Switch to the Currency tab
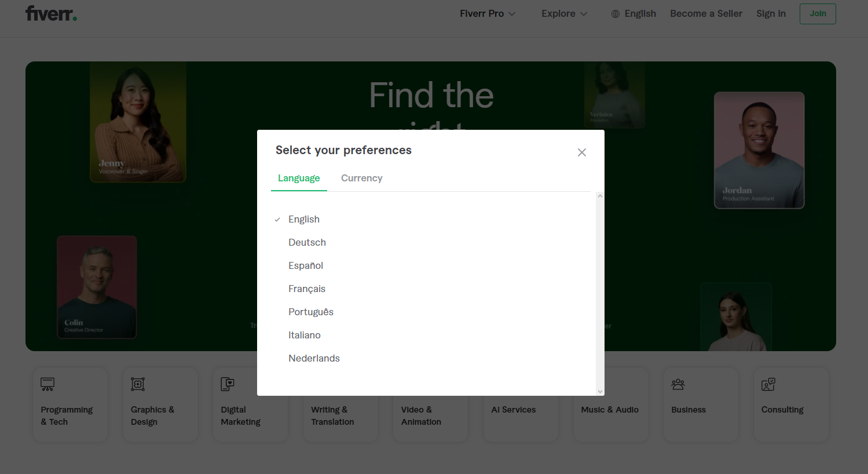 click(x=361, y=178)
